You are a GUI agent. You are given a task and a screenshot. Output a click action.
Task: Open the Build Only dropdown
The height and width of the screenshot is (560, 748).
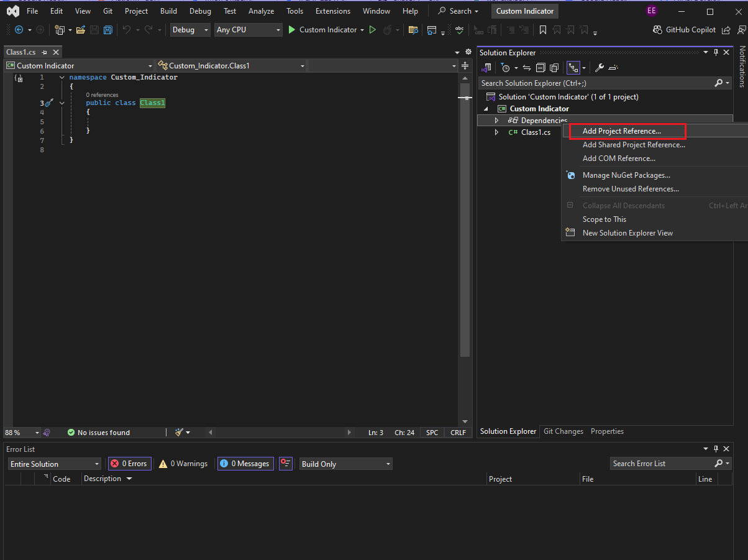click(346, 464)
